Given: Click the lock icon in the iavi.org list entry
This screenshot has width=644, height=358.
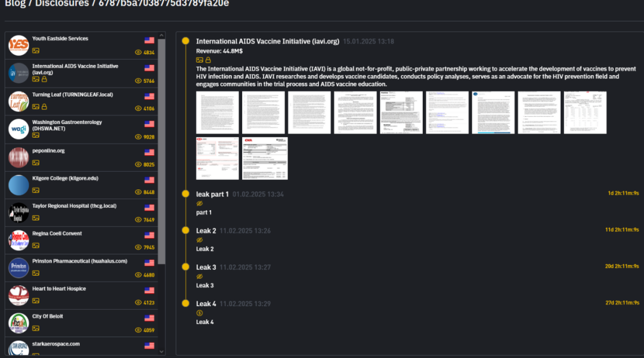Looking at the screenshot, I should [x=44, y=79].
